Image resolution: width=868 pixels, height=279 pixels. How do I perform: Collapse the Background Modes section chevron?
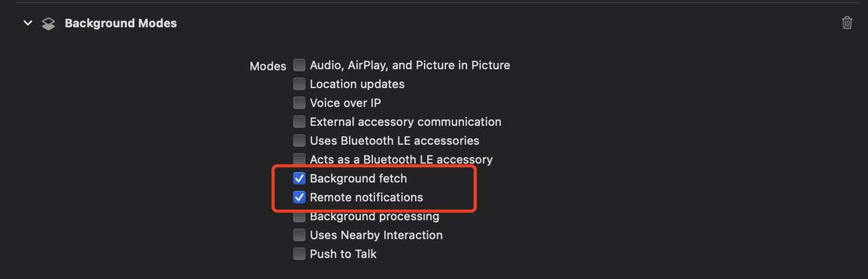[28, 23]
